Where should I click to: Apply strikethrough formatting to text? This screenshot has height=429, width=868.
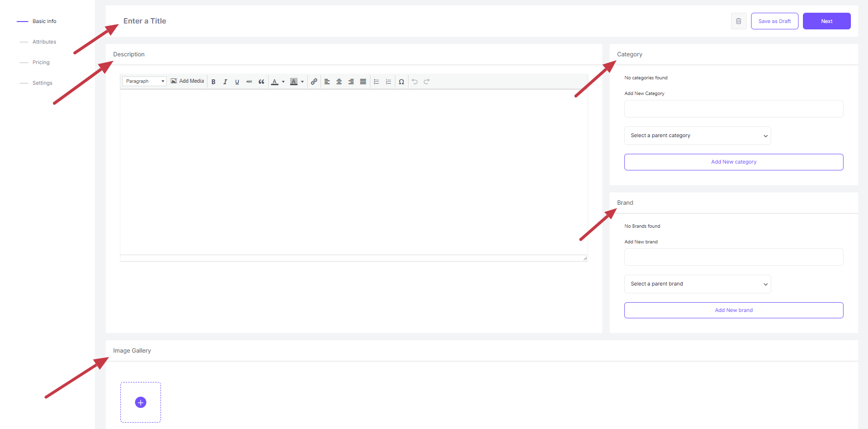click(249, 82)
